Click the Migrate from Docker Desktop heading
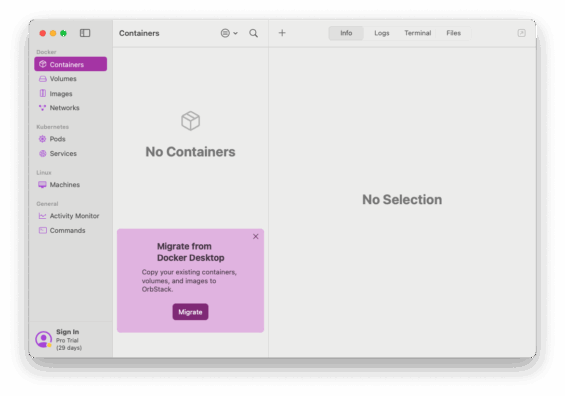565x396 pixels. click(190, 252)
